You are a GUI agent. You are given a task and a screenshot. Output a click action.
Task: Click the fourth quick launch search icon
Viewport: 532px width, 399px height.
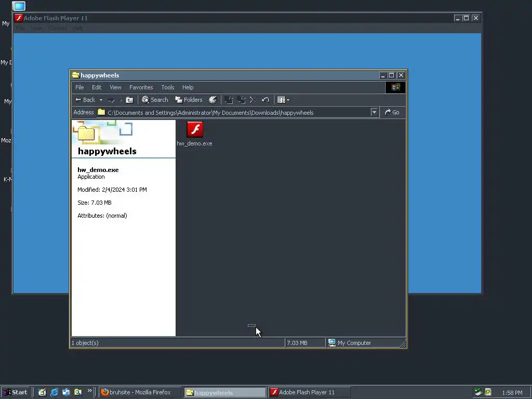pos(78,392)
